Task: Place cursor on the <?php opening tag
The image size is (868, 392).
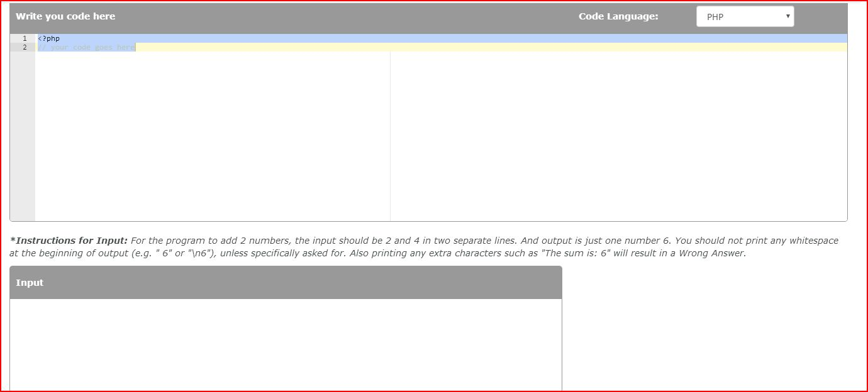Action: [x=49, y=38]
